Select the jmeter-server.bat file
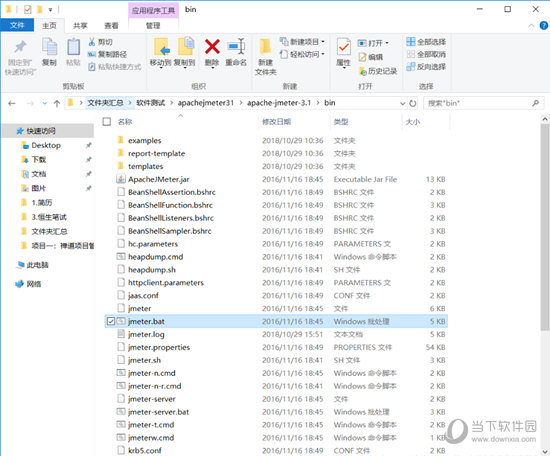550x456 pixels. click(x=159, y=412)
